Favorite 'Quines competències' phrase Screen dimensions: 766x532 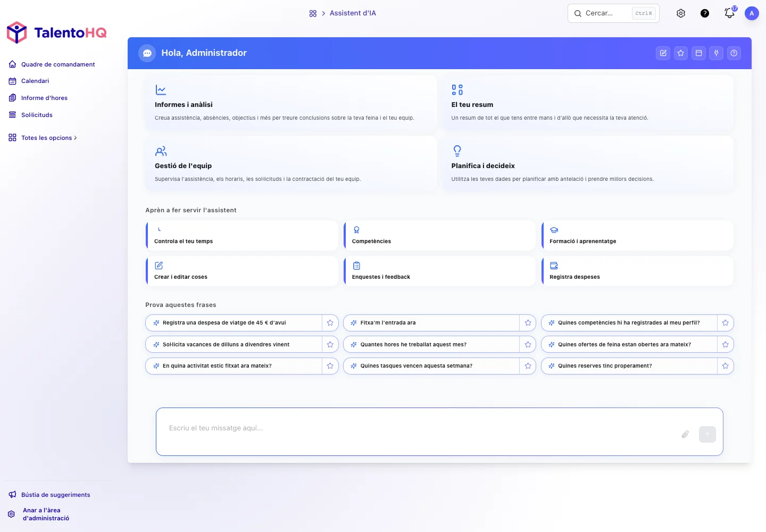(x=726, y=323)
